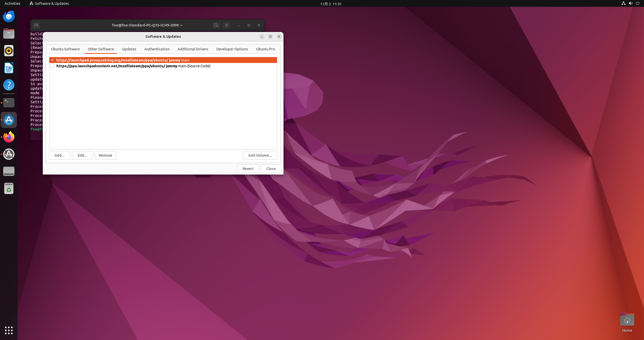644x340 pixels.
Task: Click the Add Volume... button
Action: pyautogui.click(x=260, y=155)
